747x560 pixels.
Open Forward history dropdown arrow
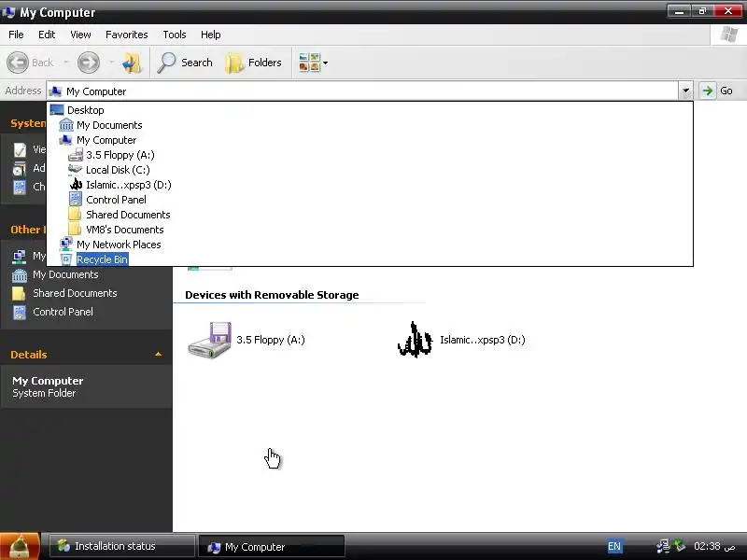pyautogui.click(x=111, y=63)
